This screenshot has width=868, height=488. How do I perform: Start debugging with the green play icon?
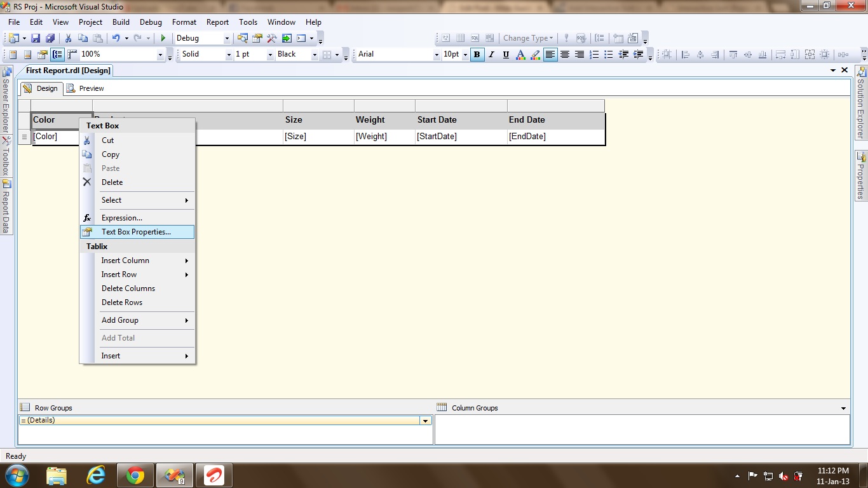(163, 38)
